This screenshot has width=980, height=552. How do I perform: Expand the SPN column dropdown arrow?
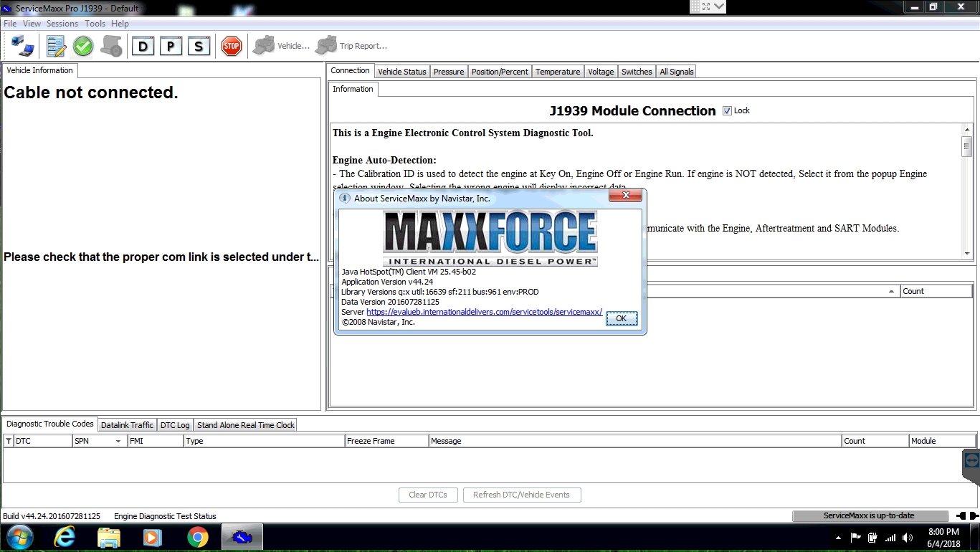tap(118, 442)
